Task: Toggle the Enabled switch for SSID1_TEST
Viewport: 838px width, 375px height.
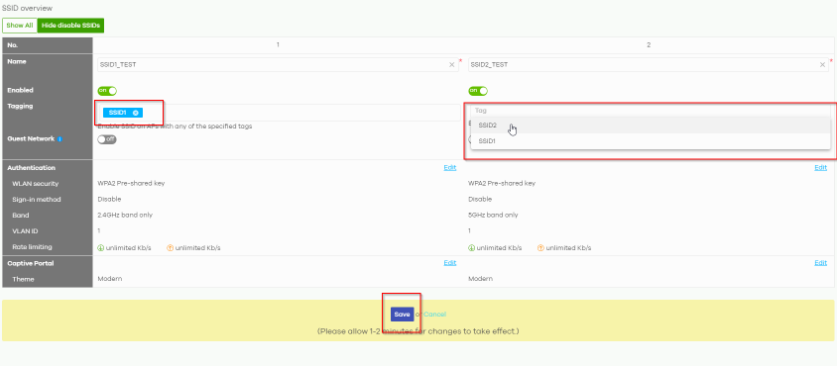Action: [x=107, y=91]
